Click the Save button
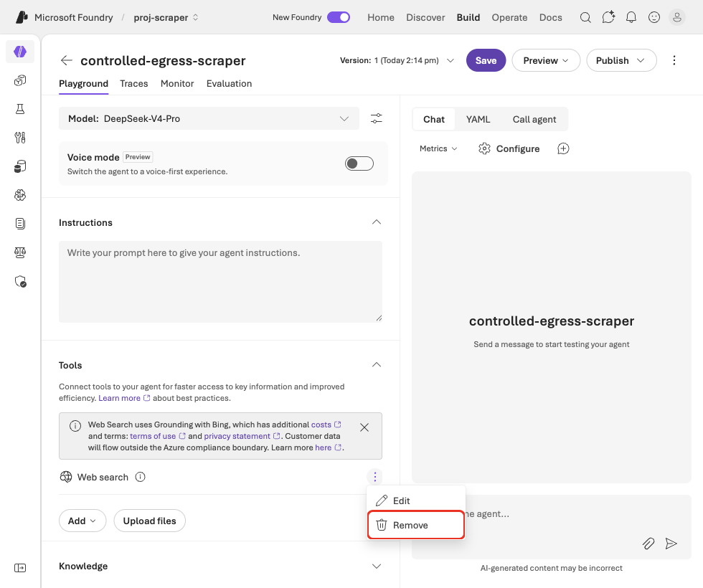 click(x=486, y=60)
